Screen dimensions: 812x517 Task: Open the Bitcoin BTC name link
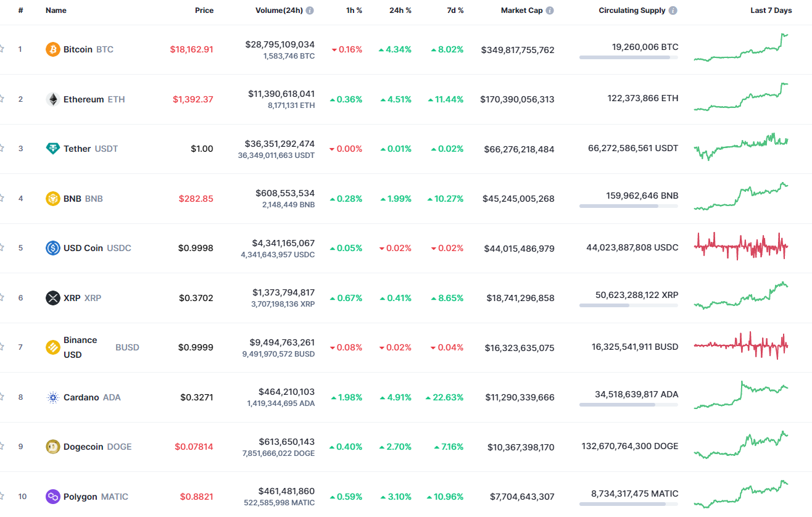[79, 49]
